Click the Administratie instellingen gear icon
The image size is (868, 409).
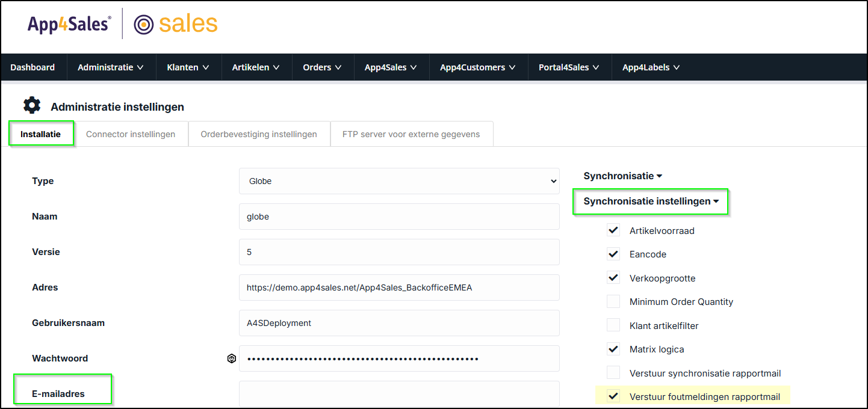pos(32,105)
